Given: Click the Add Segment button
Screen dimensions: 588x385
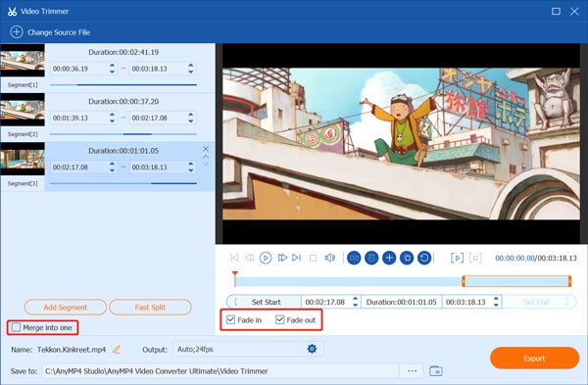Looking at the screenshot, I should (x=66, y=307).
